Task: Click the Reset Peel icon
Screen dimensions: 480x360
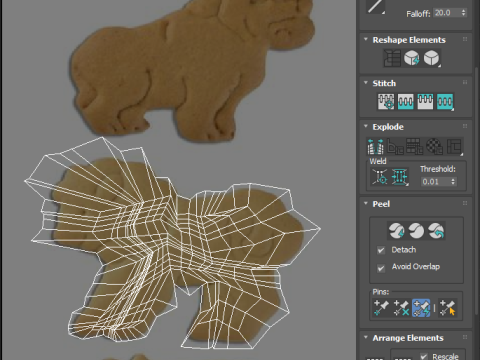Action: (x=436, y=231)
